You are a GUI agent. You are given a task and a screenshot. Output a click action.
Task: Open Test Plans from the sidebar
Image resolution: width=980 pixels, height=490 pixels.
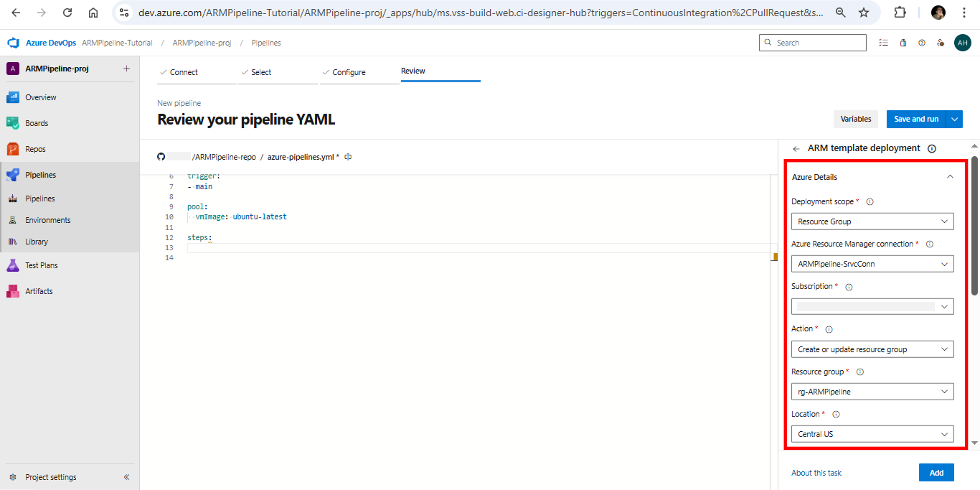point(41,265)
